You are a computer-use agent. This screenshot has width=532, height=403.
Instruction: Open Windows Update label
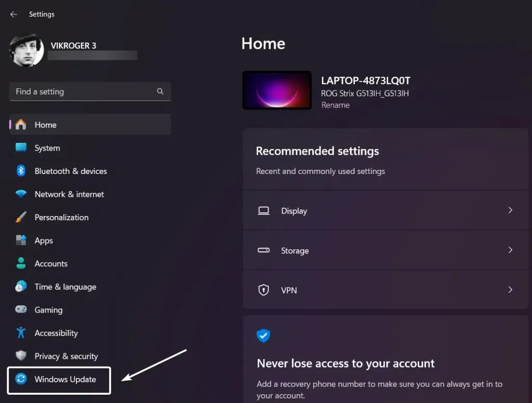pyautogui.click(x=65, y=379)
